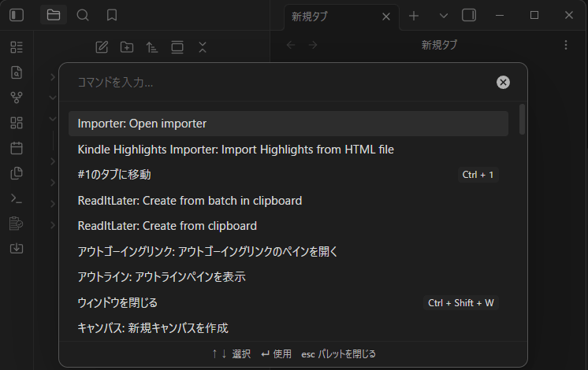
Task: Open graph view from the ribbon
Action: [17, 98]
